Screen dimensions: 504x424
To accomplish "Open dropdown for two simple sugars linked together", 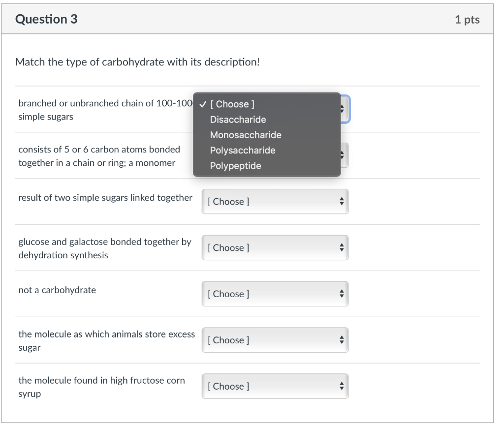I will 275,202.
